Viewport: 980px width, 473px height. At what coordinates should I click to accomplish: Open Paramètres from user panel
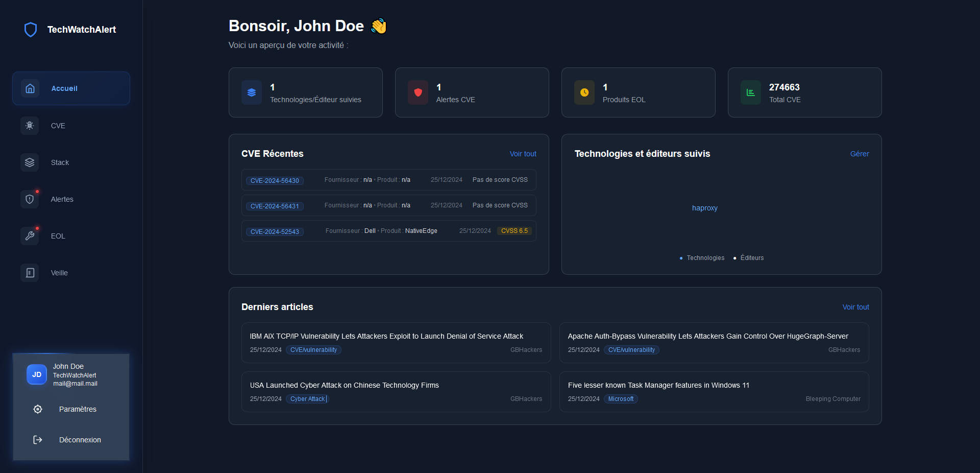tap(71, 409)
